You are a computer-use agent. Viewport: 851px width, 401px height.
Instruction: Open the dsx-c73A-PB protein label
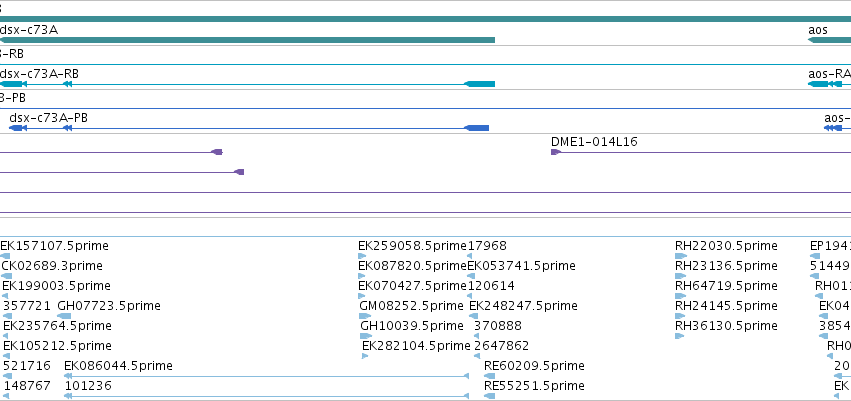point(48,118)
